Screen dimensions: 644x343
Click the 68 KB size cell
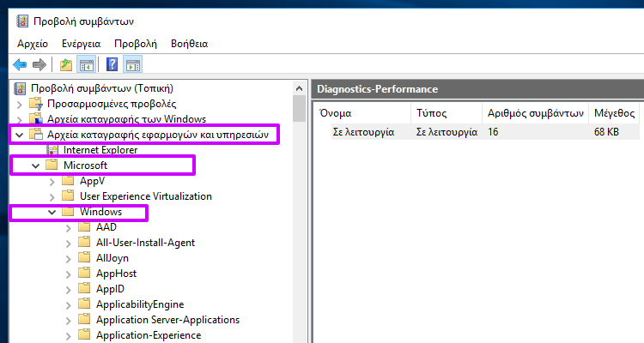[606, 132]
